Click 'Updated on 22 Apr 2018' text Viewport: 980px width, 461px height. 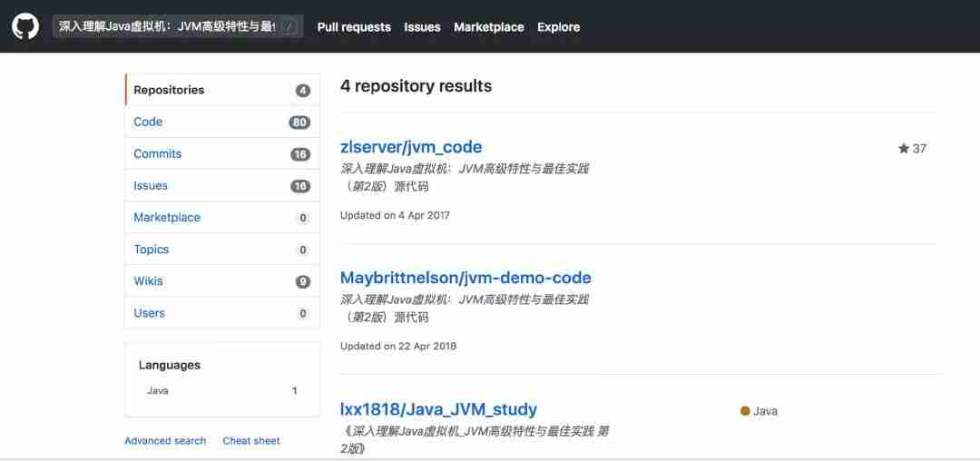tap(398, 346)
